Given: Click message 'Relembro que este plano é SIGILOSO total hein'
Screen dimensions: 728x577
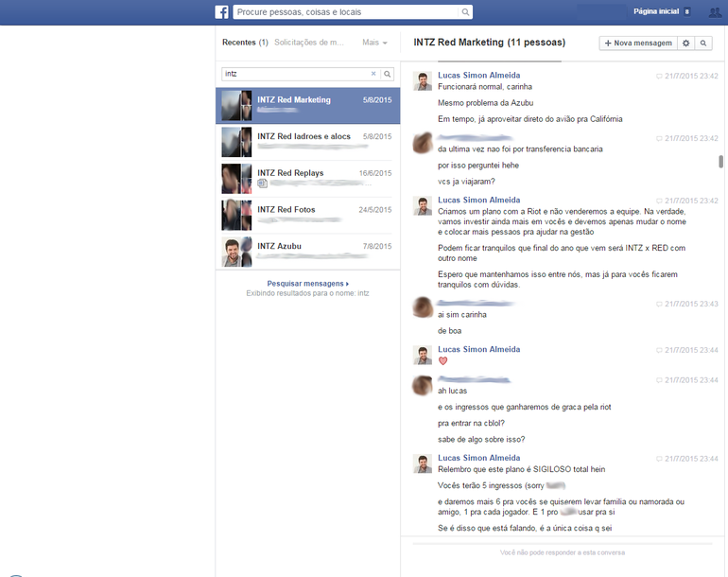Looking at the screenshot, I should [521, 470].
